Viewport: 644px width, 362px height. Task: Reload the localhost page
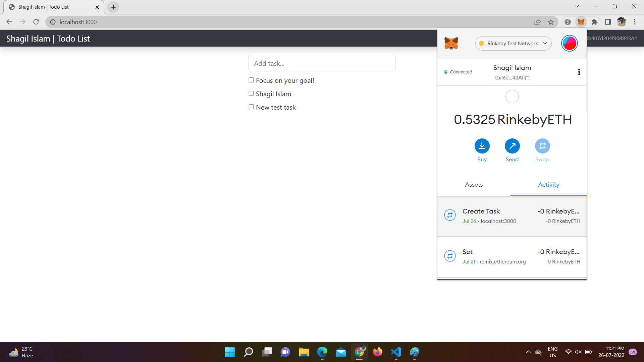pyautogui.click(x=36, y=22)
